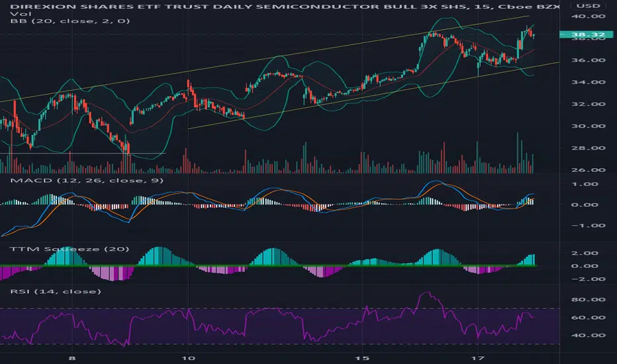Click the TTM Squeeze 2.00 scale label
Image resolution: width=617 pixels, height=364 pixels.
click(585, 253)
